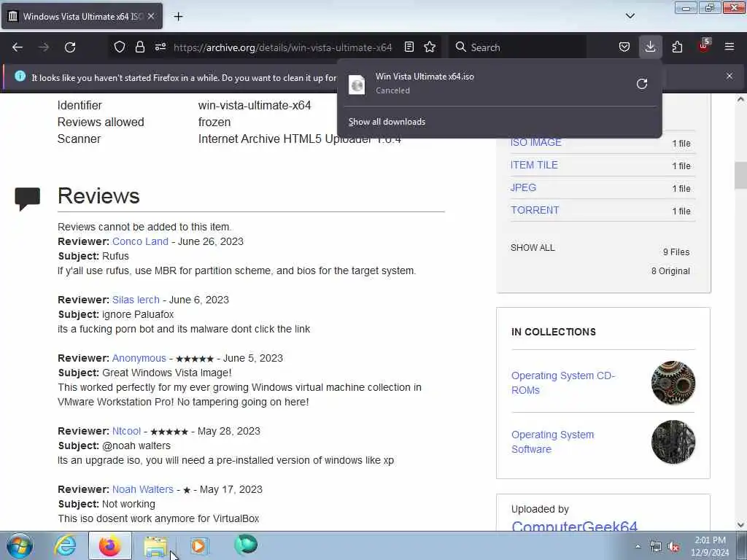
Task: Open reviewer Noah Walters profile
Action: 142,489
